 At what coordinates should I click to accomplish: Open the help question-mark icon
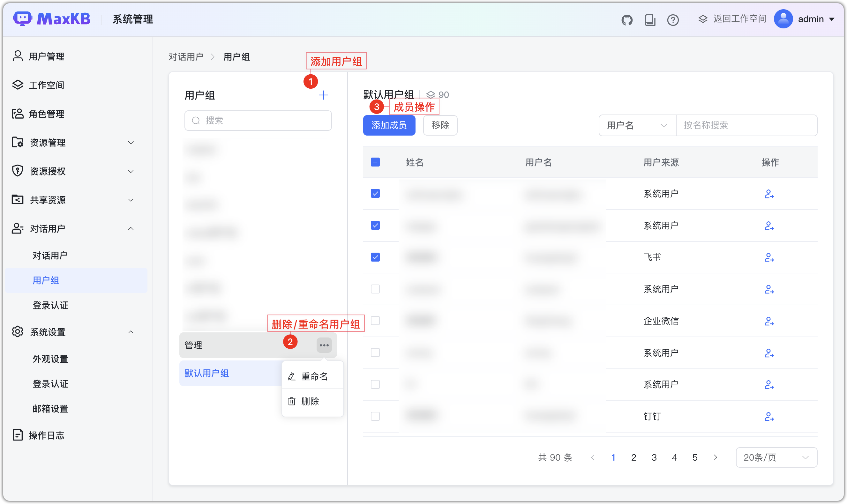click(x=673, y=20)
